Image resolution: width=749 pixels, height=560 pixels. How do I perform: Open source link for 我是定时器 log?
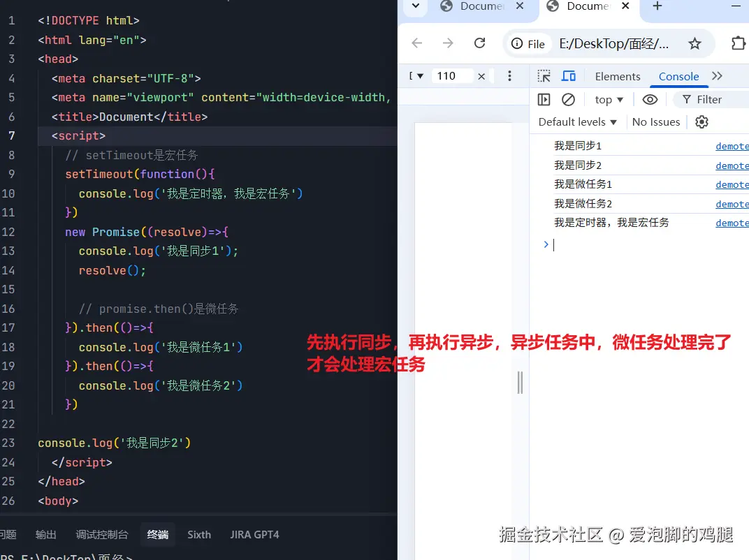732,223
